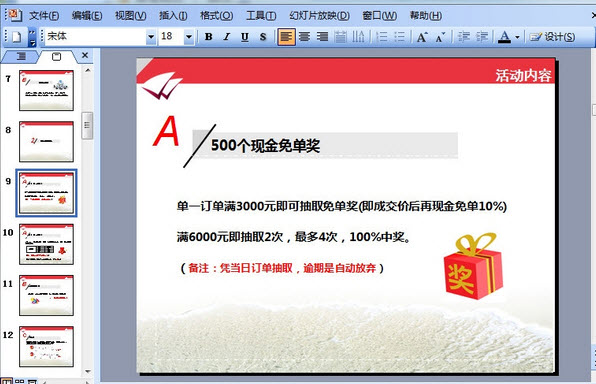Select center text alignment
Image resolution: width=596 pixels, height=384 pixels.
[x=304, y=36]
